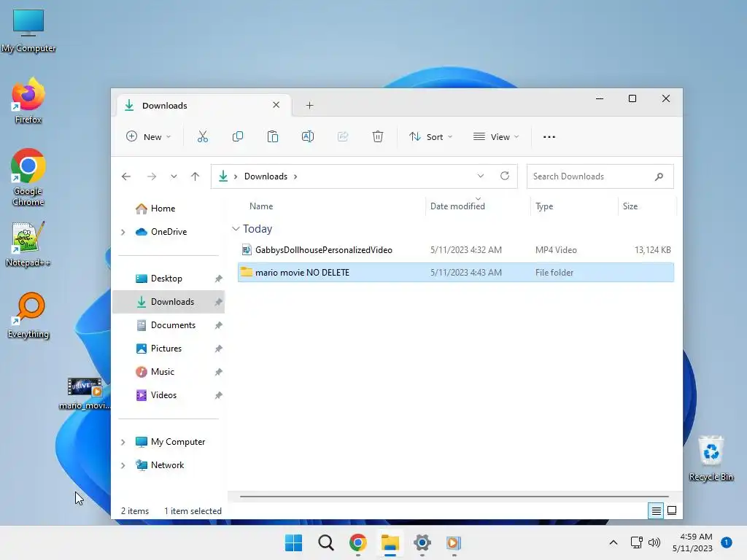Click the Rename icon in toolbar

(308, 136)
